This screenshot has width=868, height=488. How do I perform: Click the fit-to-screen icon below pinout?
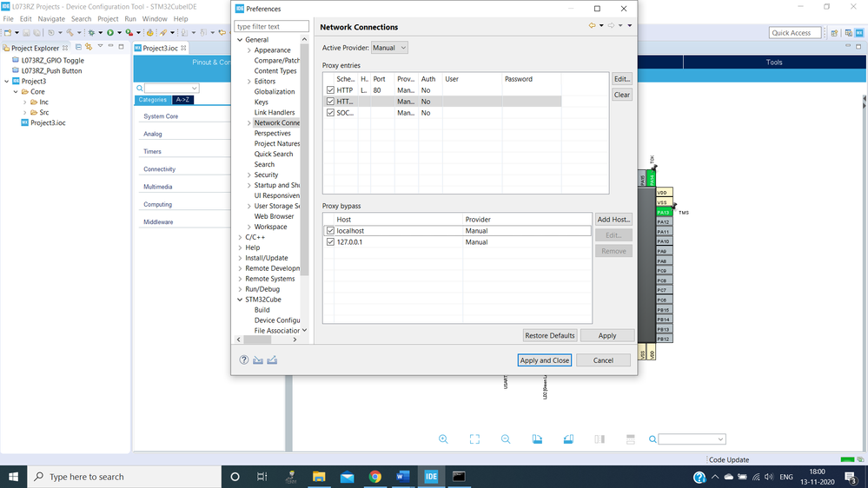[x=474, y=439]
